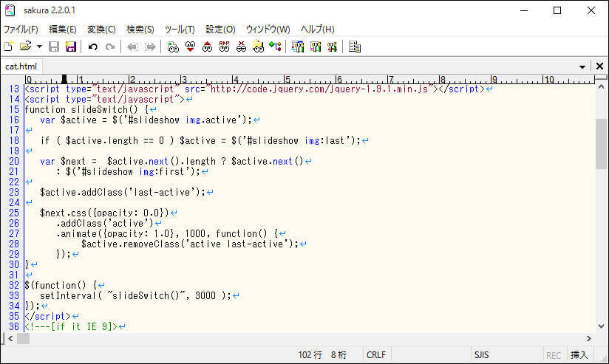Click the grayed Save icon

(x=54, y=47)
